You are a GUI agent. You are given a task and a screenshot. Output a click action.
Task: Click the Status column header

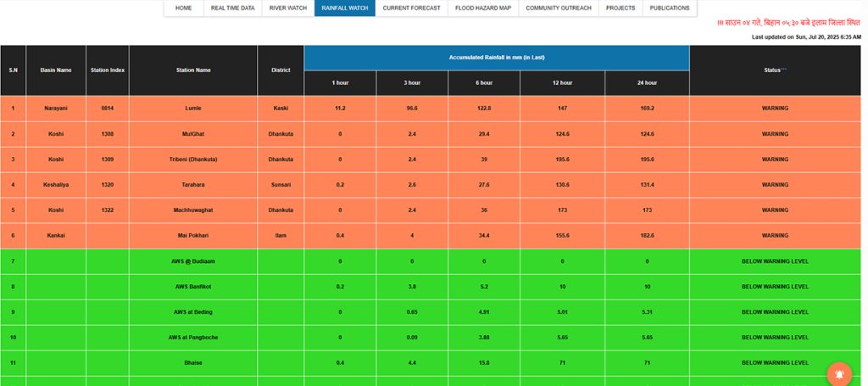[x=775, y=70]
